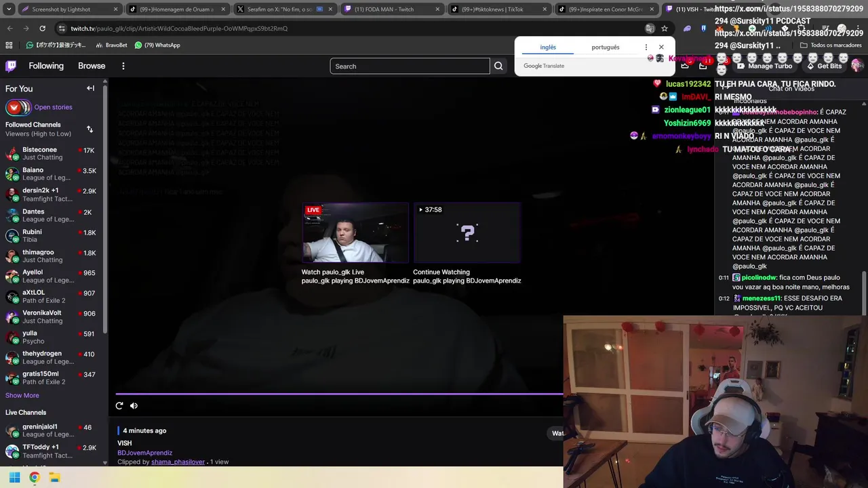The width and height of the screenshot is (868, 488).
Task: Click the Get Bits button
Action: coord(824,66)
